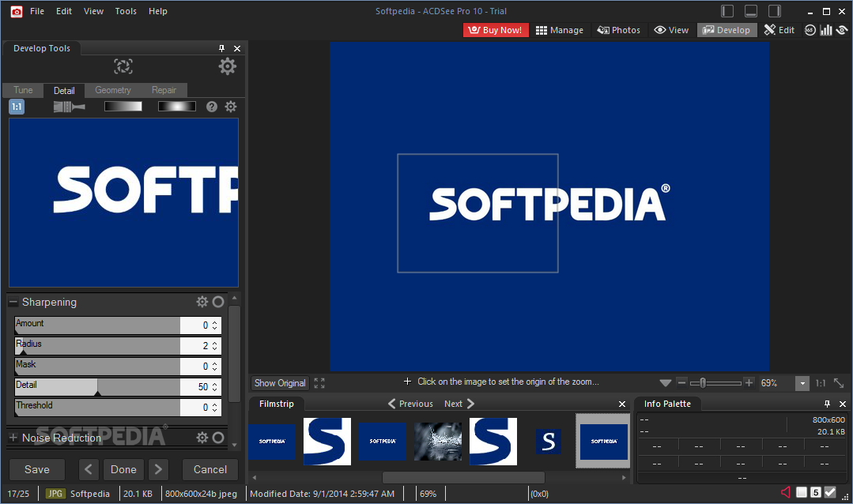Open the Detail tab help icon
The height and width of the screenshot is (504, 853).
tap(212, 107)
